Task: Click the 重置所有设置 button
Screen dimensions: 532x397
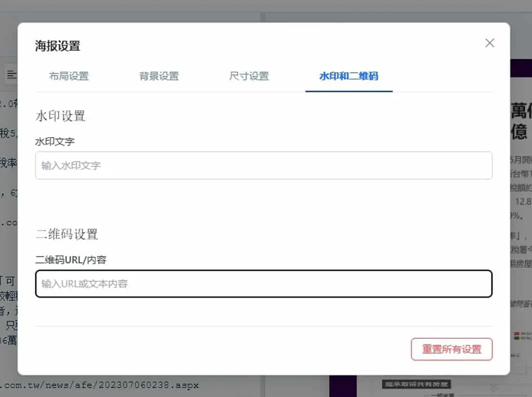Action: coord(451,349)
